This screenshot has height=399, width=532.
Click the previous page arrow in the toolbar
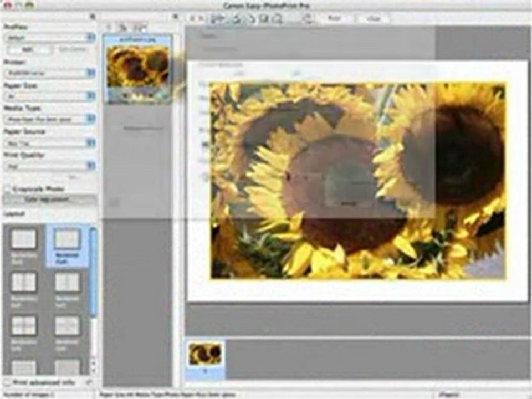coord(191,19)
